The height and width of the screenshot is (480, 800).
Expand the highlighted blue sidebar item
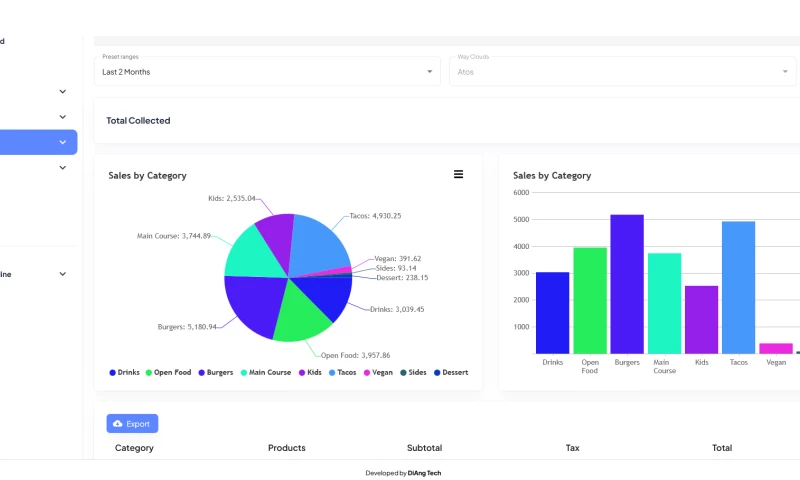62,142
